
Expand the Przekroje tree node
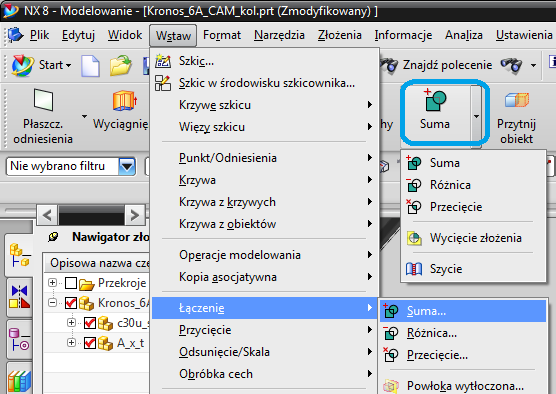52,283
